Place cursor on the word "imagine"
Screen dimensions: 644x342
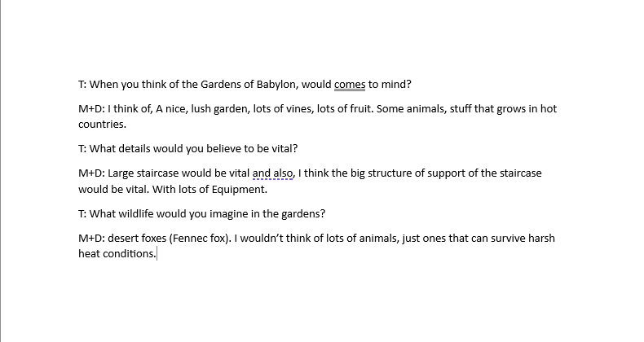pos(240,214)
